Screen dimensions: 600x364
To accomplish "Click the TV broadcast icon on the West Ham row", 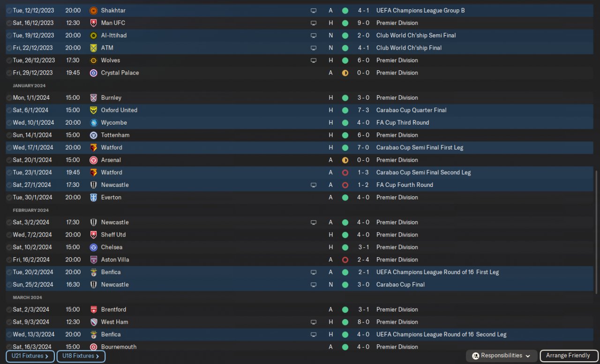I will coord(314,322).
